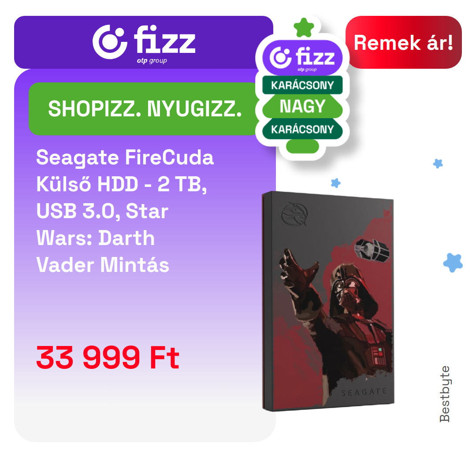
Task: Click the small blue star above hard drive
Action: point(335,183)
